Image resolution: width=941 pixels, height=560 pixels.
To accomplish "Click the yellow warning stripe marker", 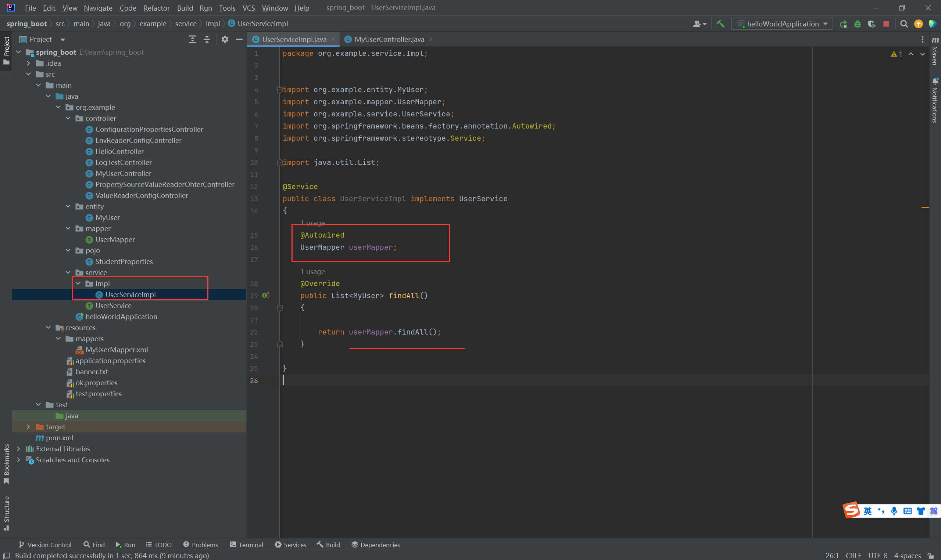I will tap(925, 207).
